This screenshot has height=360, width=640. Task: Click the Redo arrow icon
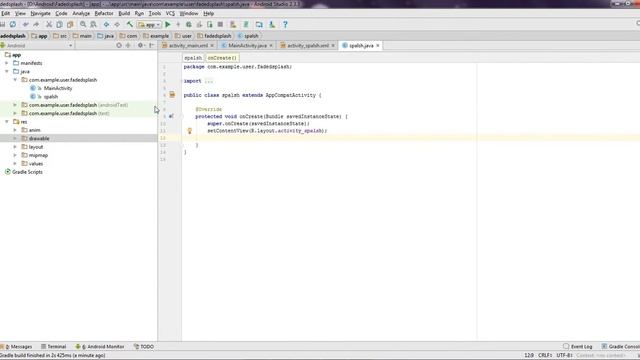click(36, 24)
